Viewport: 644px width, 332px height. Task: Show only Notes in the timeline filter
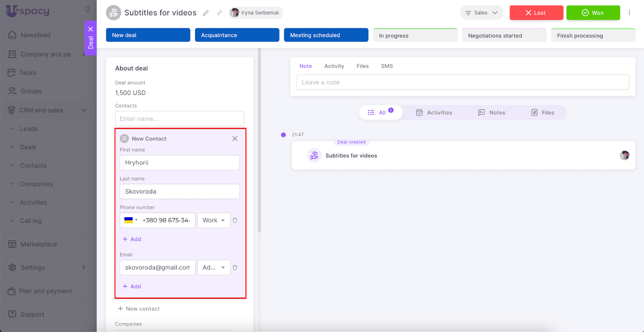click(492, 113)
